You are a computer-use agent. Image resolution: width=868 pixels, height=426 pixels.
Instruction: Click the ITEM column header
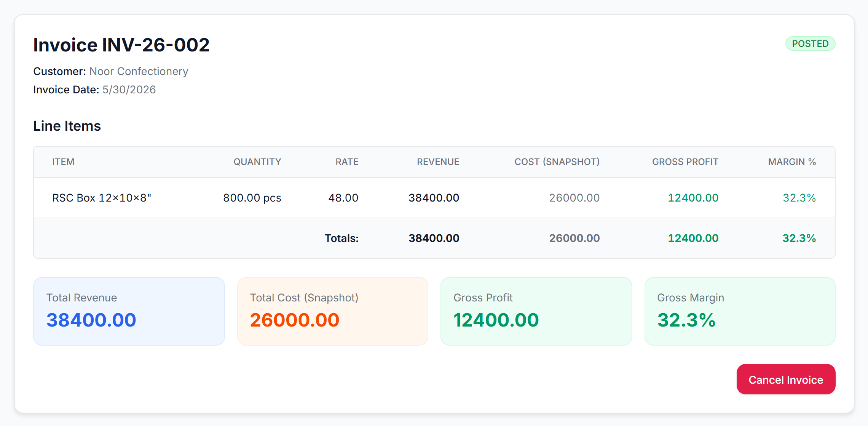pos(63,162)
